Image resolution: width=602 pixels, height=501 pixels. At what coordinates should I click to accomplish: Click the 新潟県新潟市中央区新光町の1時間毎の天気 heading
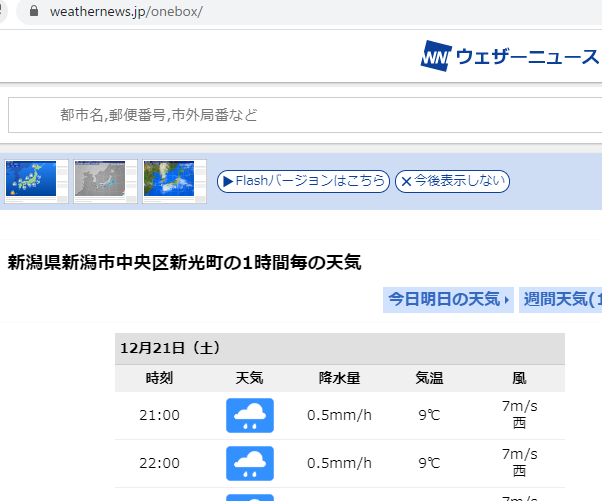(184, 263)
